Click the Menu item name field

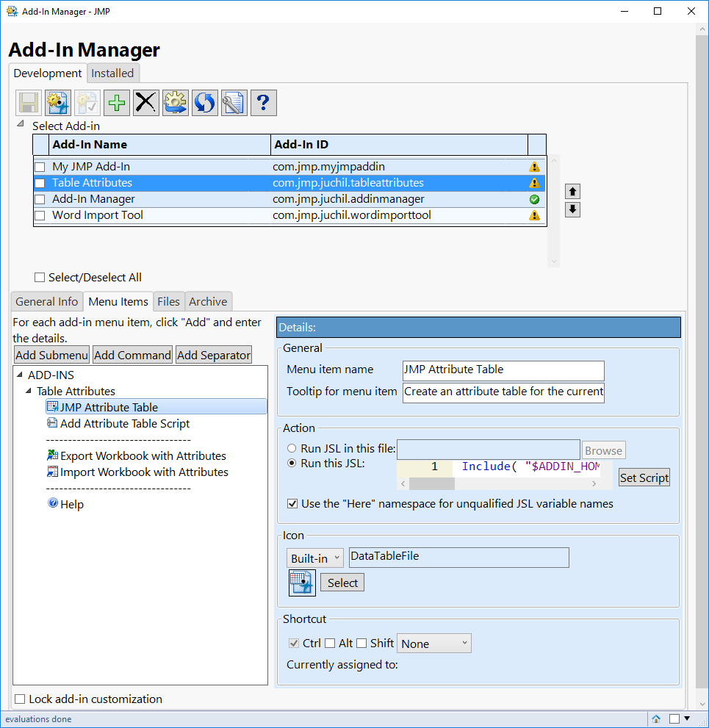(x=503, y=370)
